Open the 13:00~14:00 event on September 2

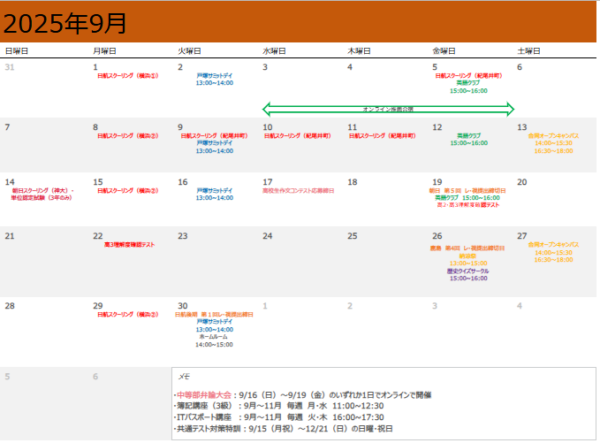214,80
